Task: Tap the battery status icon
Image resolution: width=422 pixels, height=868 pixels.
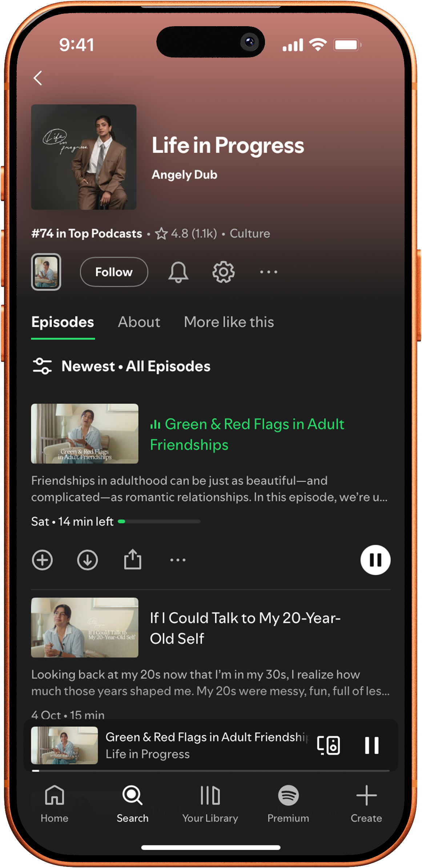Action: tap(348, 45)
